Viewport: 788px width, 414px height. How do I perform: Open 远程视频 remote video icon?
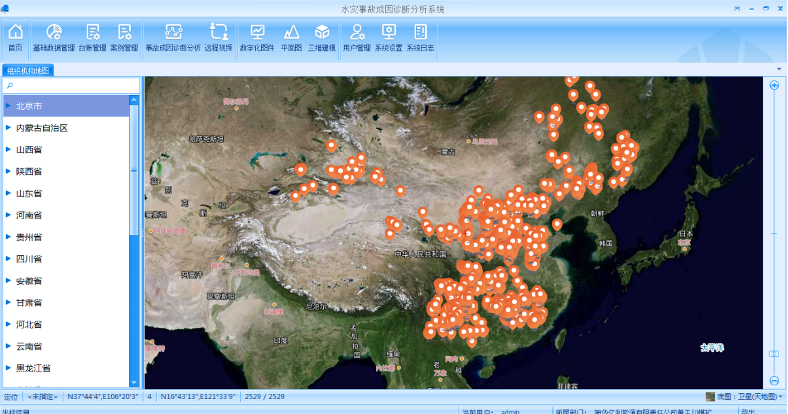point(219,38)
